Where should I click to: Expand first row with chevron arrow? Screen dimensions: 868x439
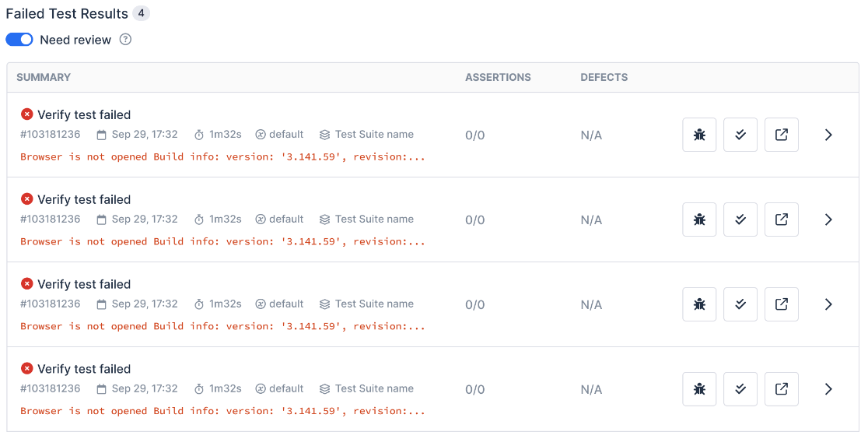coord(828,135)
